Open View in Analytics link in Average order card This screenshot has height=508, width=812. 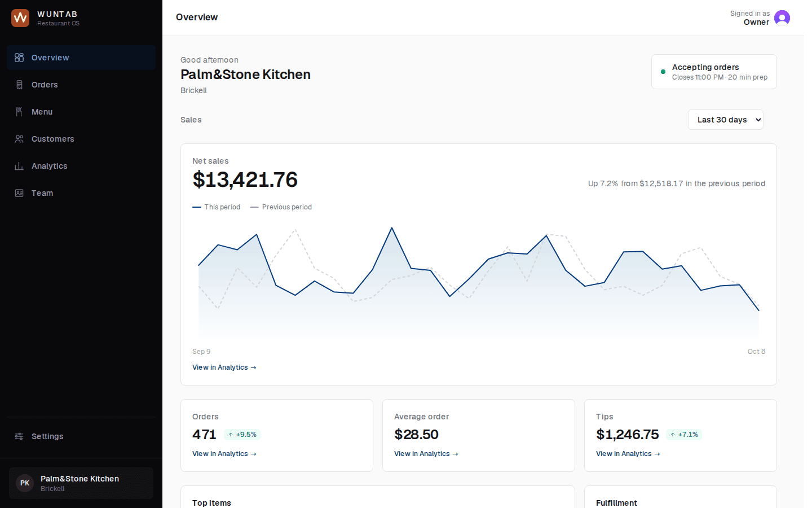coord(426,454)
